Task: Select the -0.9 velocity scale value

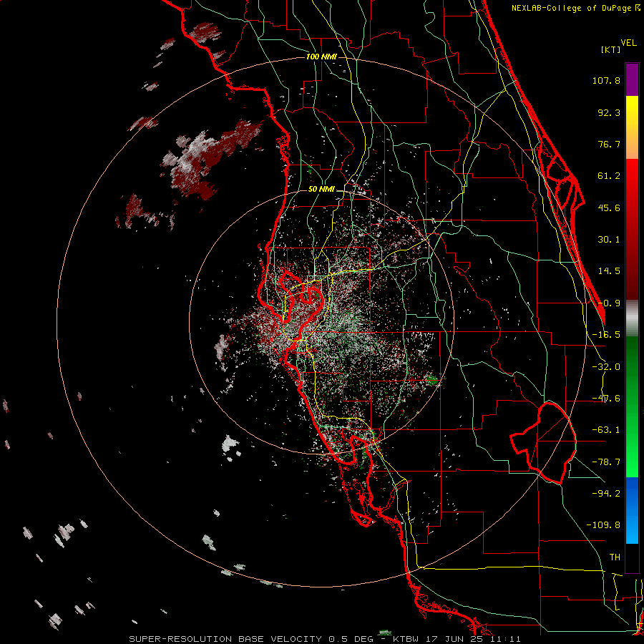Action: 609,303
